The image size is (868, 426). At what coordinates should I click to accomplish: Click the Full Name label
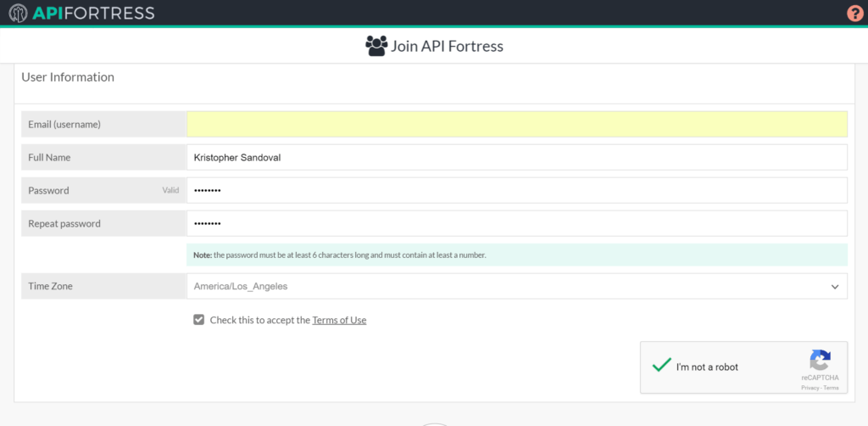(x=49, y=157)
